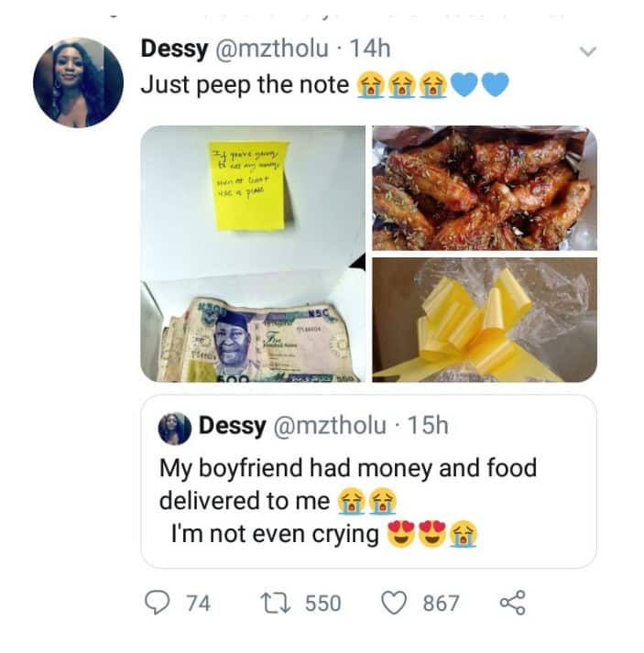Click the 74 replies count
The height and width of the screenshot is (653, 644).
pyautogui.click(x=198, y=603)
